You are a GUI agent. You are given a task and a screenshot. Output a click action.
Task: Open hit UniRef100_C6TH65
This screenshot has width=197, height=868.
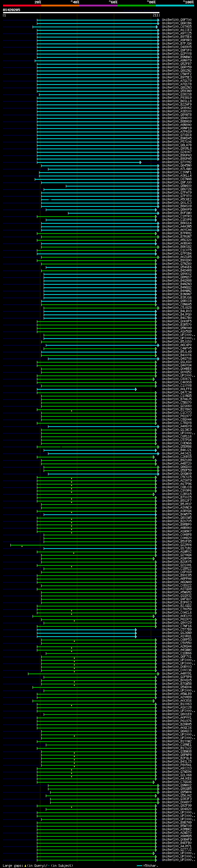coord(177,26)
